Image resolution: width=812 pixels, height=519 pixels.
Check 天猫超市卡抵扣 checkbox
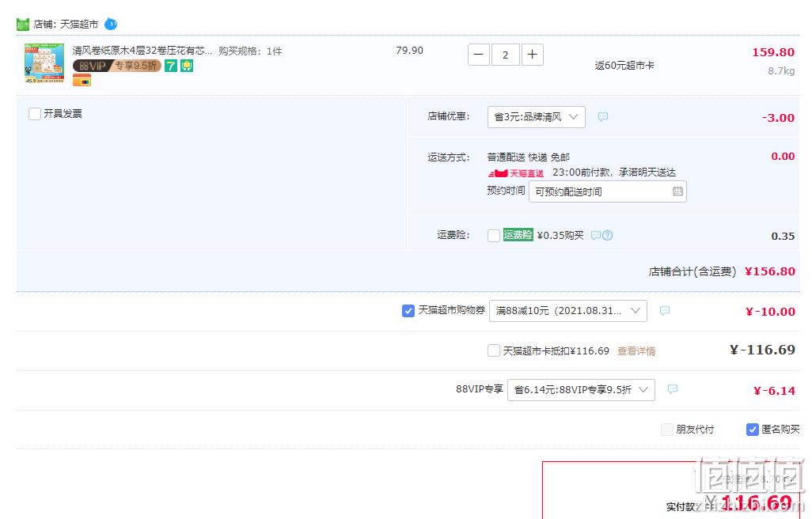click(494, 350)
